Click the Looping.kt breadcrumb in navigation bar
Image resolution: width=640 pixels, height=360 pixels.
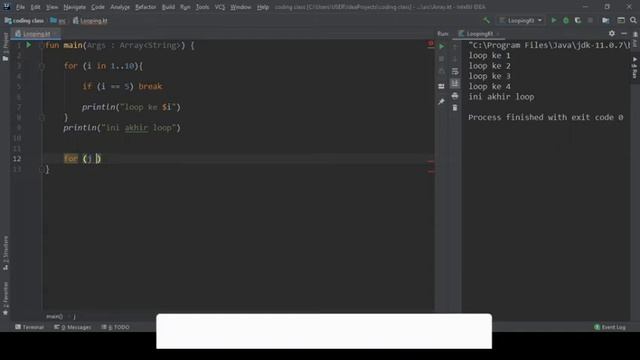coord(90,20)
